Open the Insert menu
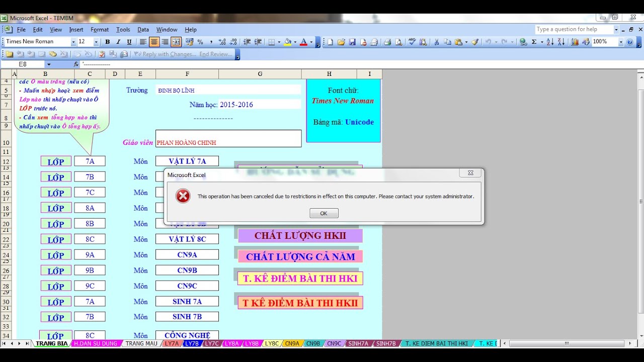The image size is (644, 362). point(76,30)
